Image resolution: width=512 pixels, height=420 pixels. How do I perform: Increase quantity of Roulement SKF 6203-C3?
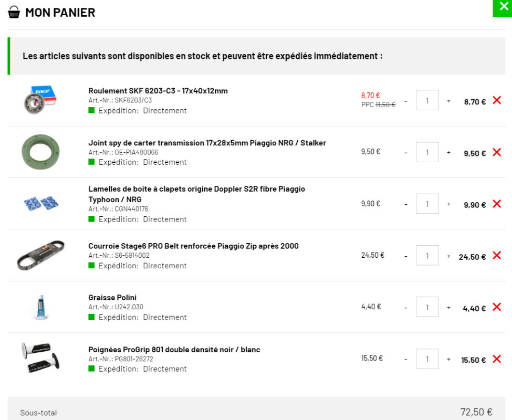[x=448, y=101]
